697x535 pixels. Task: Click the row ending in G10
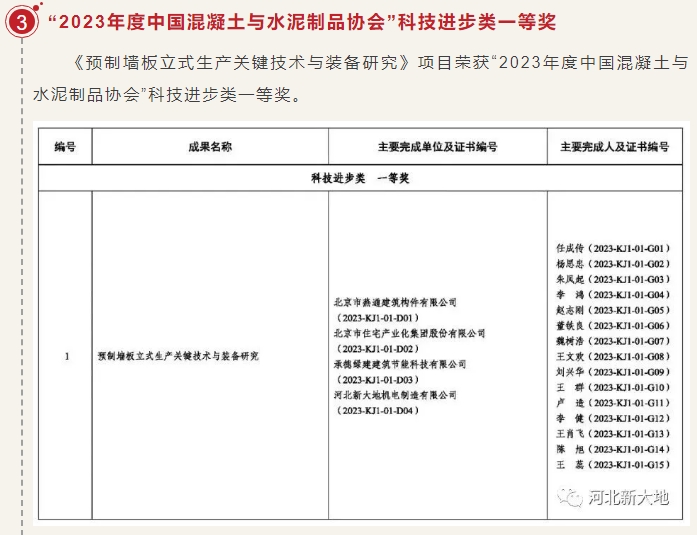pyautogui.click(x=613, y=387)
